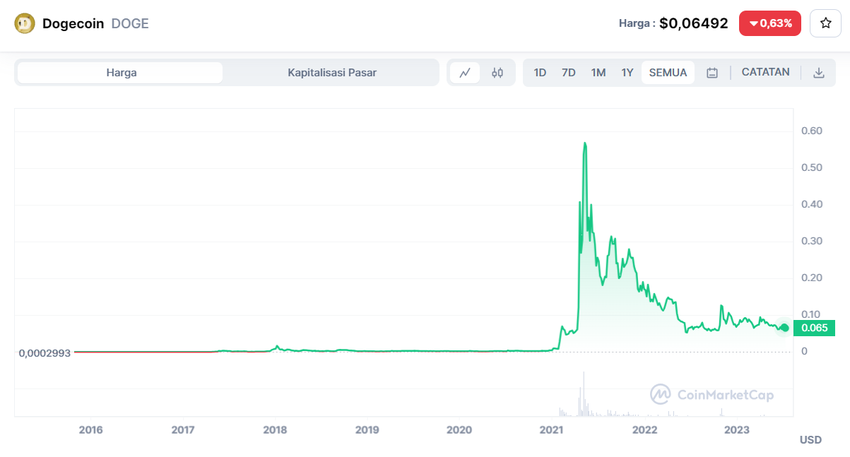This screenshot has height=457, width=850.
Task: Click the 2016 x-axis label
Action: 91,430
